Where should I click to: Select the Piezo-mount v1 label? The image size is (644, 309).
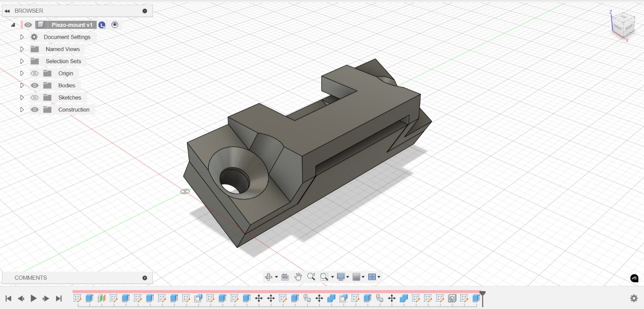tap(72, 25)
